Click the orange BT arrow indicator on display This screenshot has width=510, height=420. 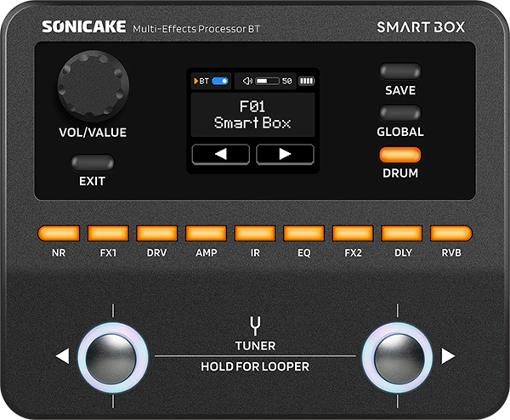(x=195, y=81)
